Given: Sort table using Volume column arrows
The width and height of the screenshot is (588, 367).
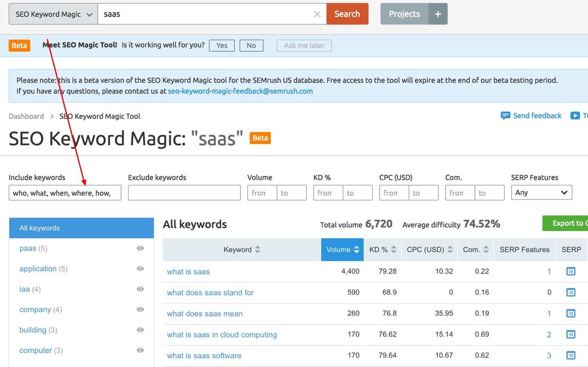Looking at the screenshot, I should pyautogui.click(x=358, y=249).
